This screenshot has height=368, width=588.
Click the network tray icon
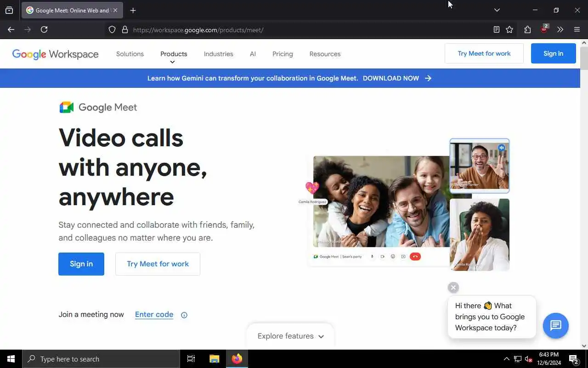pyautogui.click(x=518, y=359)
